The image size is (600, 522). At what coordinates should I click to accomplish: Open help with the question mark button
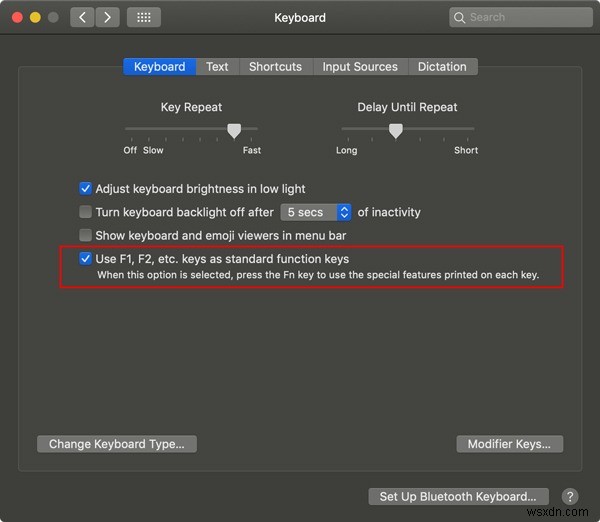point(570,496)
